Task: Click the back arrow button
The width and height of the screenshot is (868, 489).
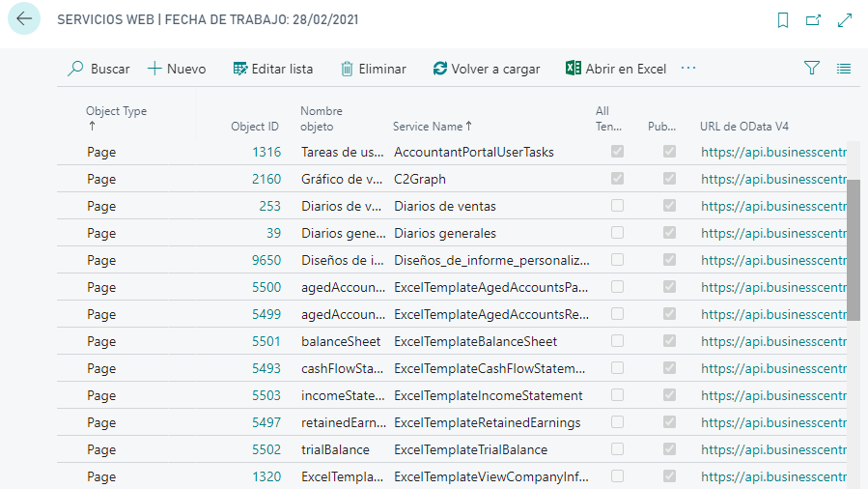Action: click(x=24, y=19)
